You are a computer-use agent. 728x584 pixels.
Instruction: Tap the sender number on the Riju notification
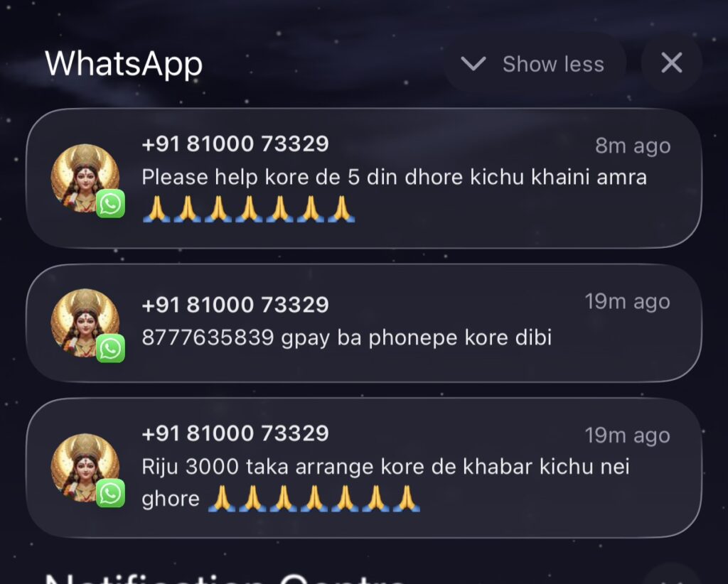click(235, 433)
